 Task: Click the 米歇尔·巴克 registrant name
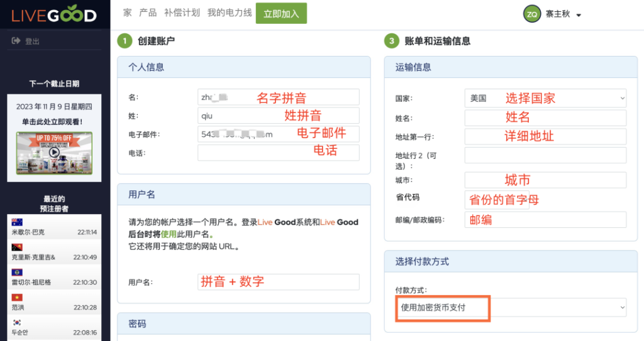[28, 232]
